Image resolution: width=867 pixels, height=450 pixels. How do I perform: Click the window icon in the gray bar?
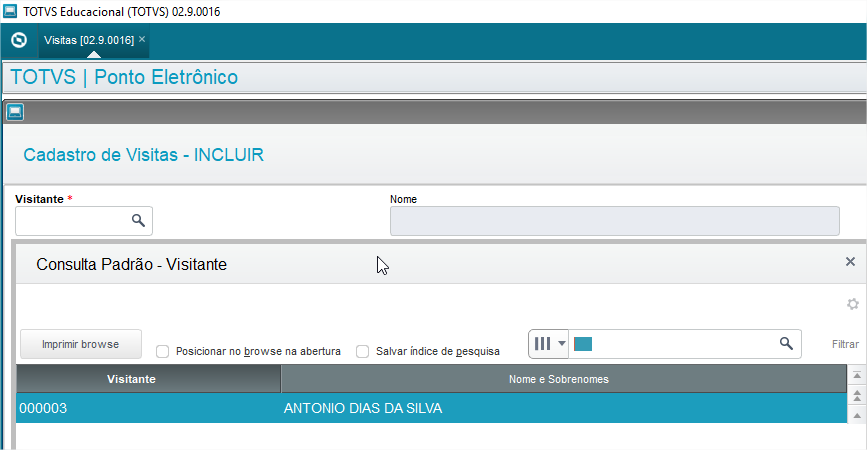(x=15, y=112)
